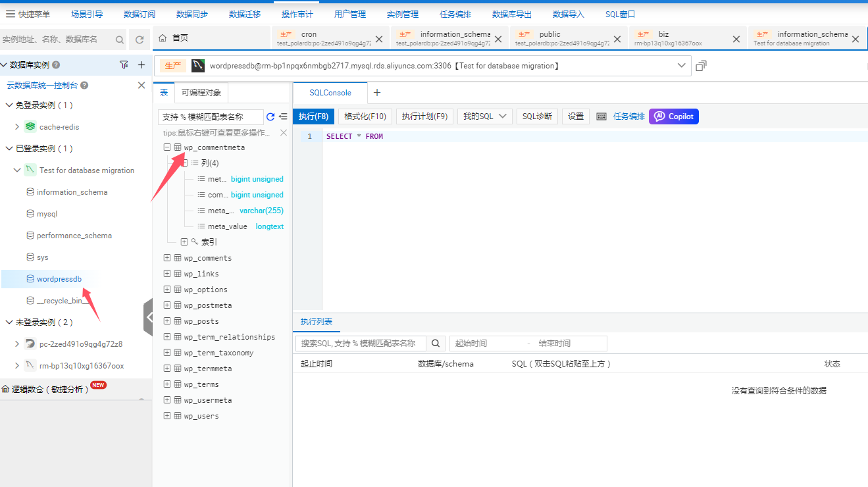Expand the wp_comments table node

(167, 258)
